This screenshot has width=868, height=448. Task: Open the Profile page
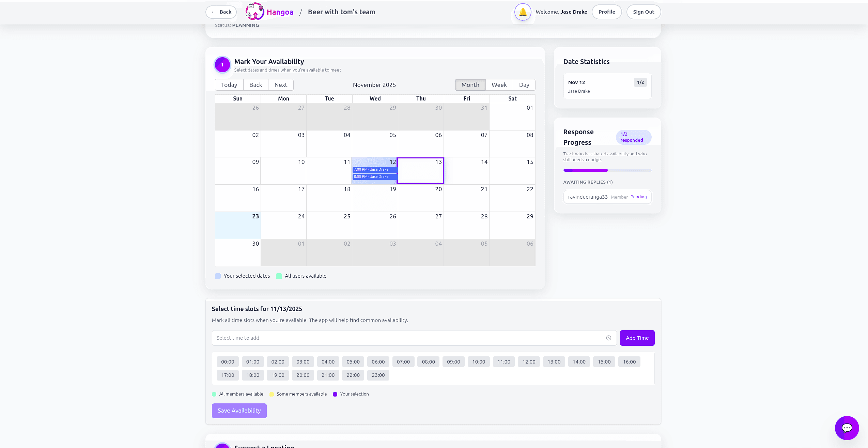coord(606,12)
